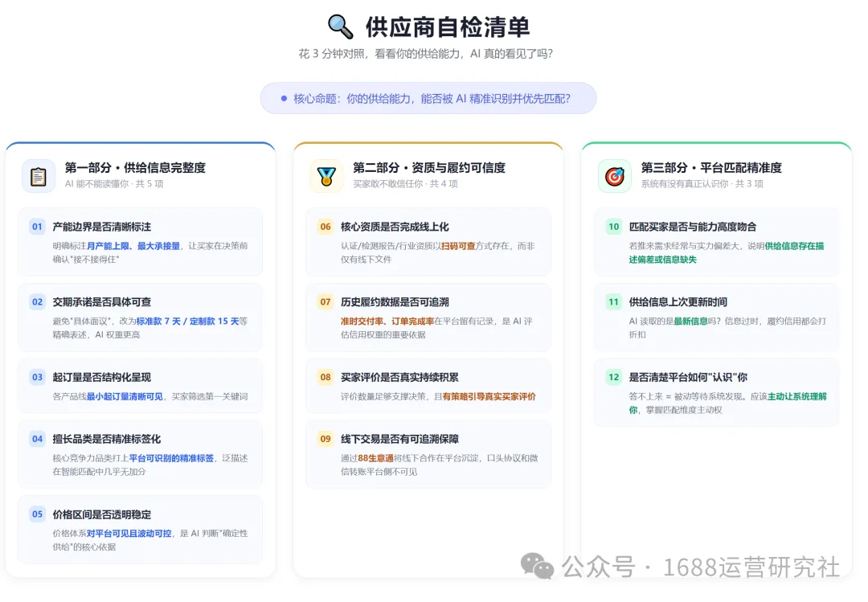Click orange text 有策略引导真实买家评价

(489, 396)
